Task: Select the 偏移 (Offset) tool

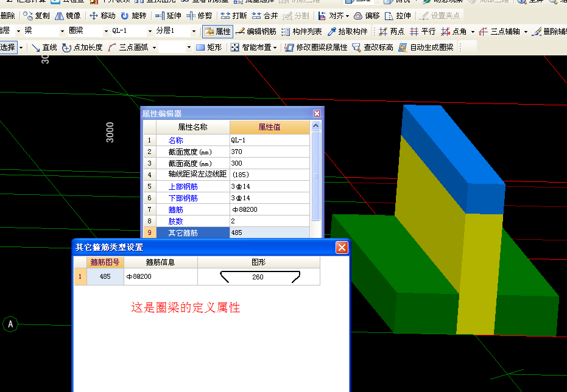Action: 367,16
